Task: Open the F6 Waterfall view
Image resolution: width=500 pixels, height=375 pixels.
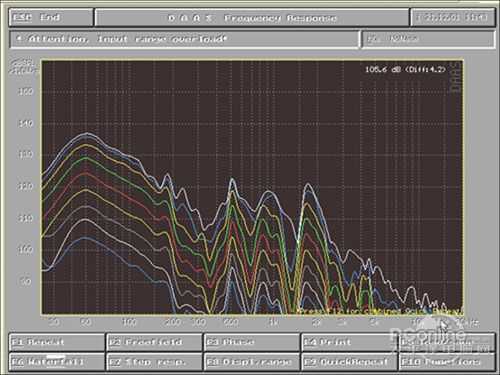Action: tap(57, 362)
